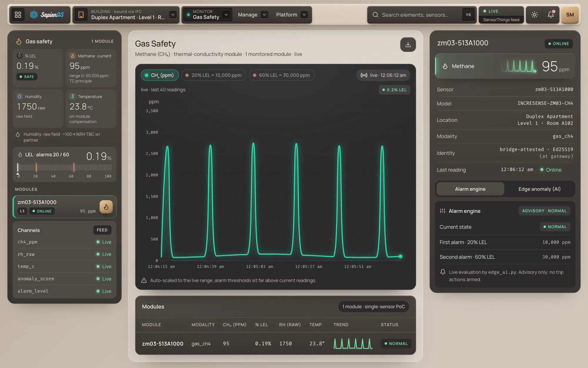Click the LIVE SensorThings feed indicator
Screen dimensions: 588x368
click(501, 15)
